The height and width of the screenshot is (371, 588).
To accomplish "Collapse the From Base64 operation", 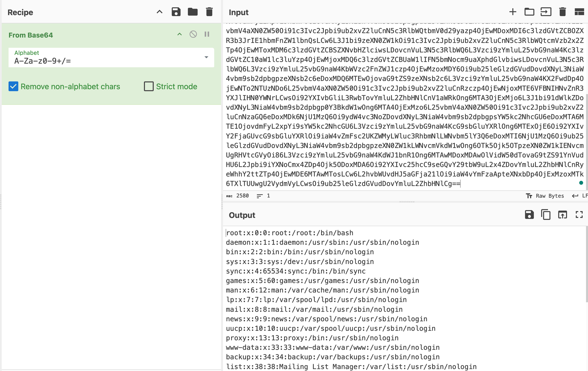I will (179, 34).
